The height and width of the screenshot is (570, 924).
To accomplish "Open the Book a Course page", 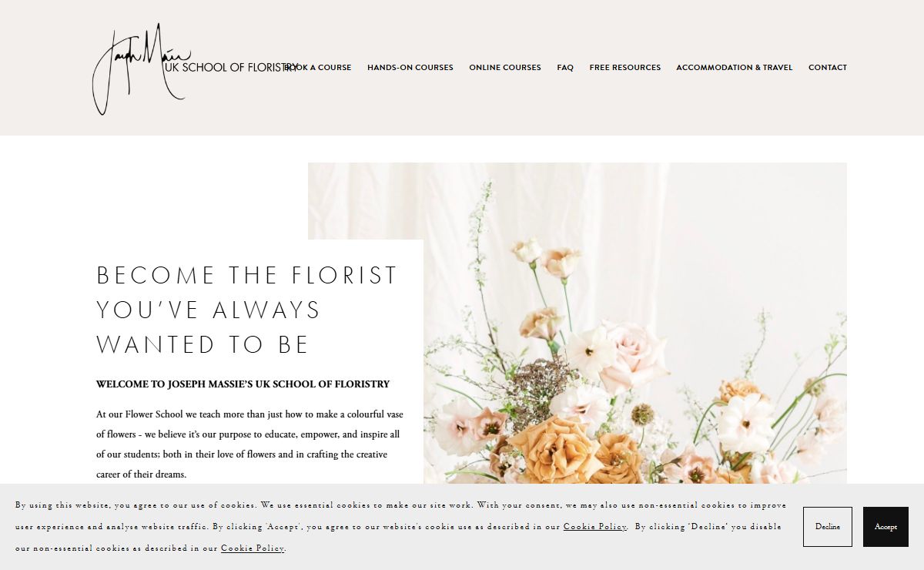I will [319, 68].
